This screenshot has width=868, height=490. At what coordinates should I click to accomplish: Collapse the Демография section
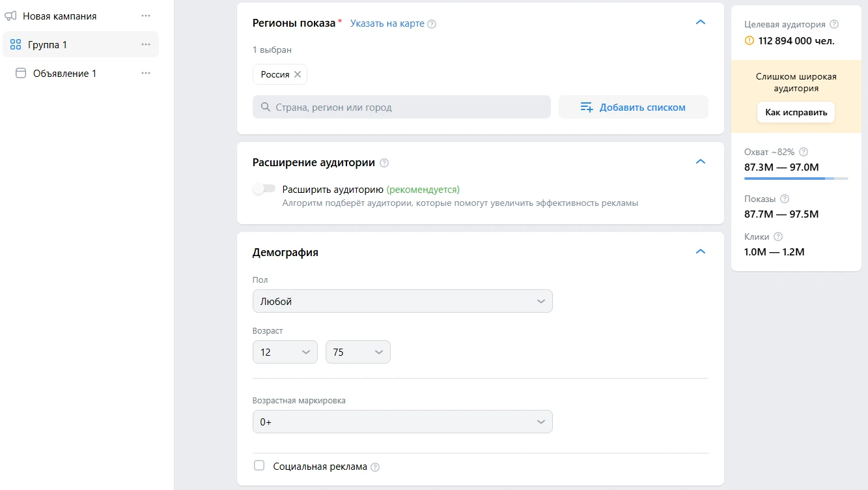coord(701,252)
